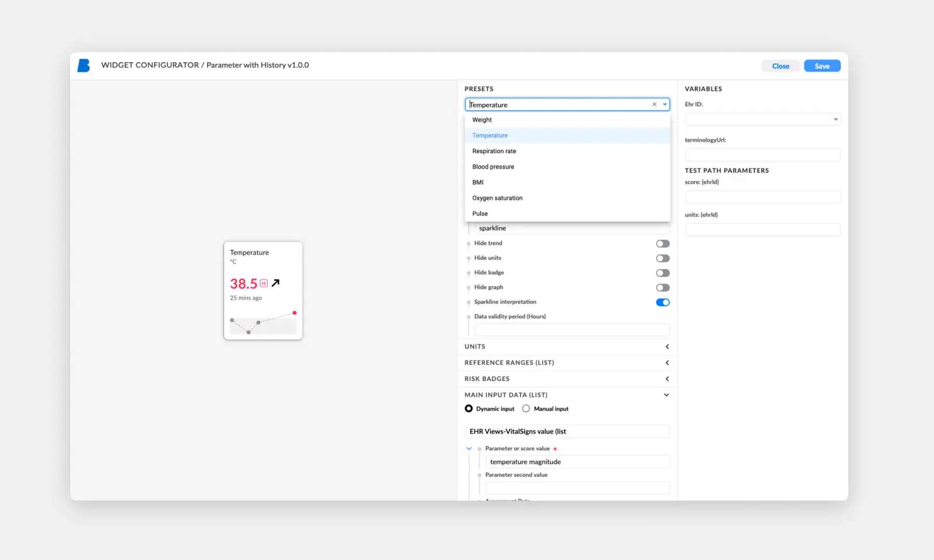Toggle the Hide units switch
The image size is (934, 560).
tap(663, 258)
